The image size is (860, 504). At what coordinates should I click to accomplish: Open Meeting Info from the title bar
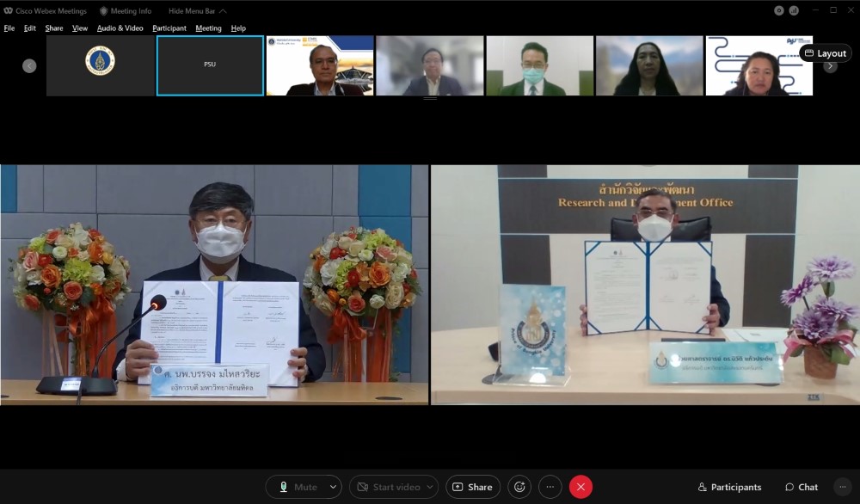coord(126,11)
